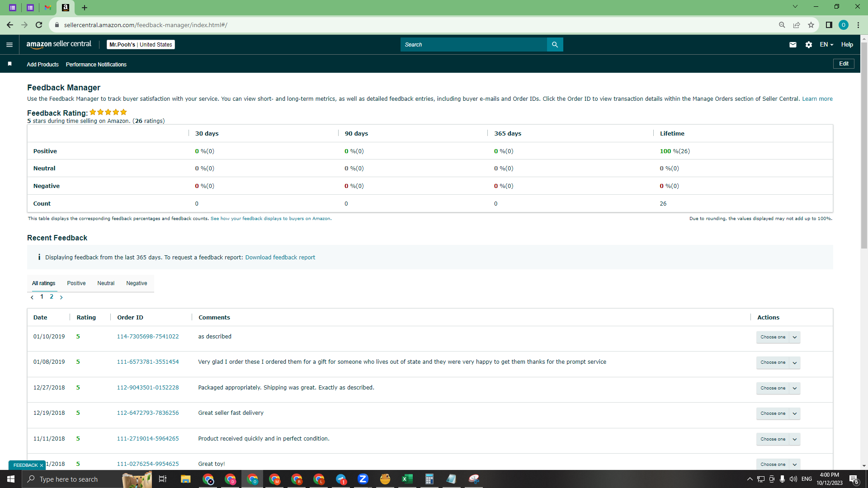Image resolution: width=868 pixels, height=488 pixels.
Task: Open Chrome tab search chevron
Action: coord(795,7)
